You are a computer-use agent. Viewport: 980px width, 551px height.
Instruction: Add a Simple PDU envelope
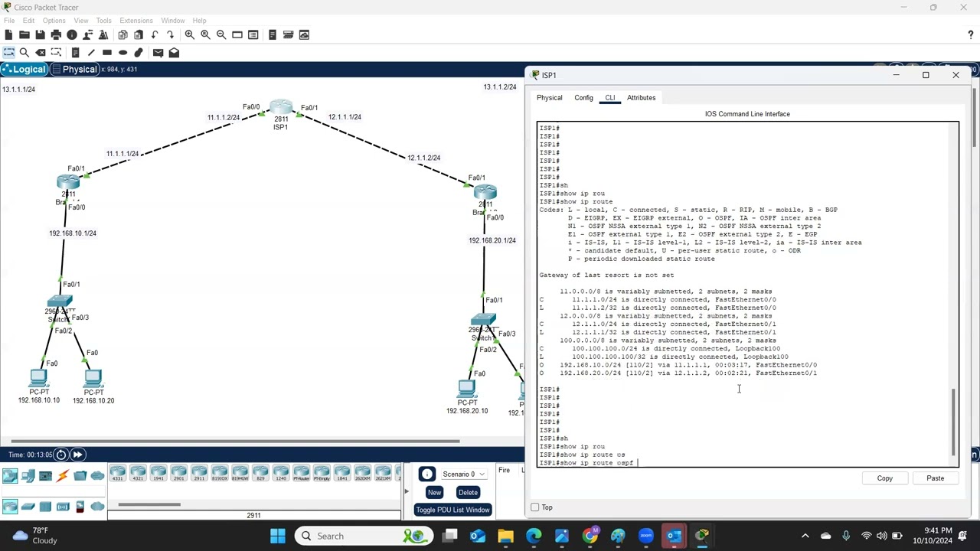tap(158, 52)
